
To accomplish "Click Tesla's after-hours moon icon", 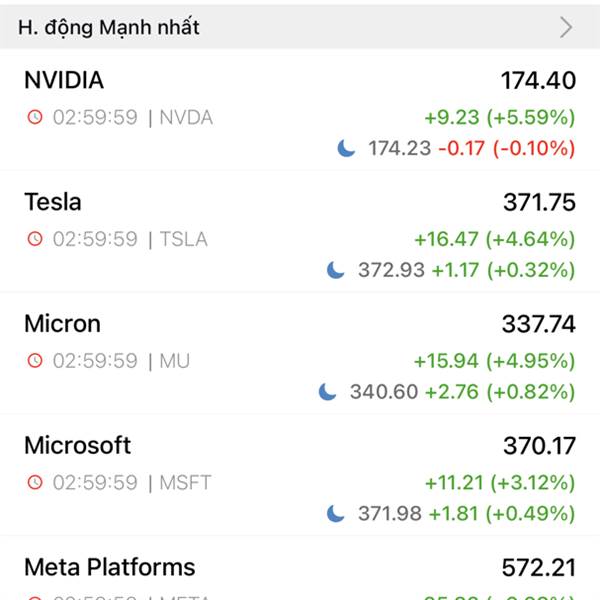I will (x=336, y=270).
